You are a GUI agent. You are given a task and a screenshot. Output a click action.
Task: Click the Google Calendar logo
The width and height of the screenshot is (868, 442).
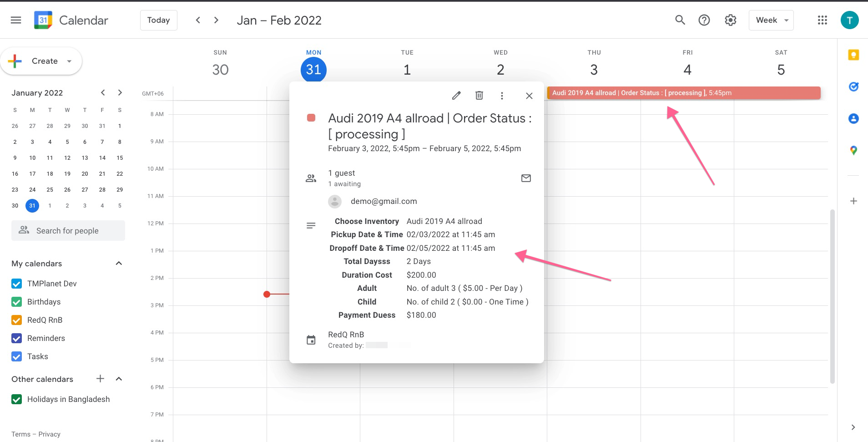coord(43,20)
